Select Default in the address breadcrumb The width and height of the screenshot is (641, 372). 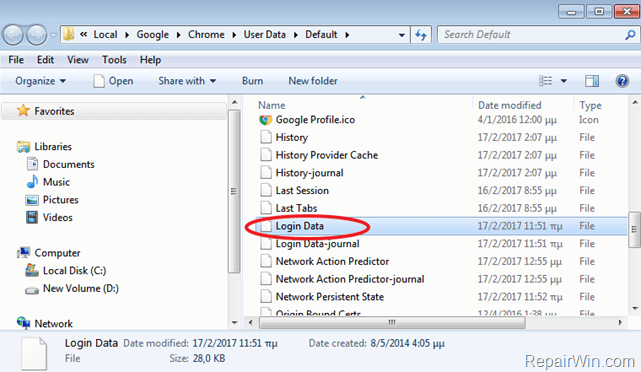321,35
